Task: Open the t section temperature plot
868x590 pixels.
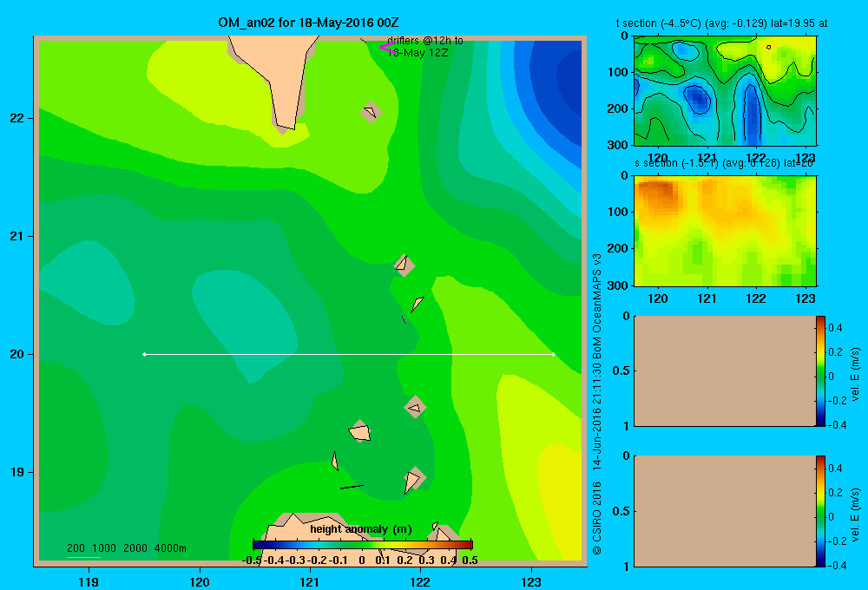Action: coord(725,91)
